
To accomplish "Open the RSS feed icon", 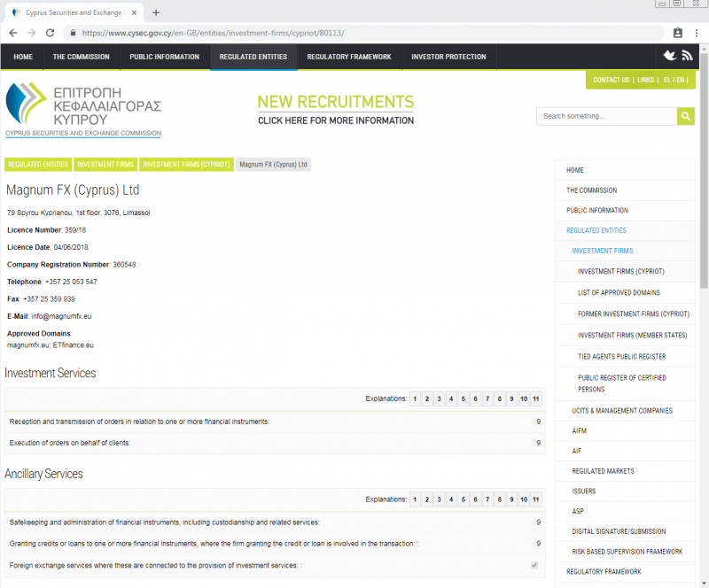I will pyautogui.click(x=688, y=56).
